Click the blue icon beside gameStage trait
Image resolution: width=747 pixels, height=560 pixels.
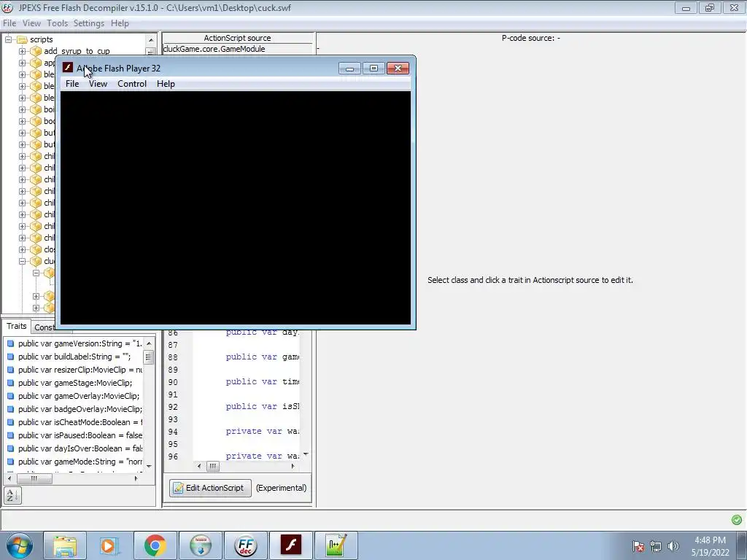click(10, 383)
